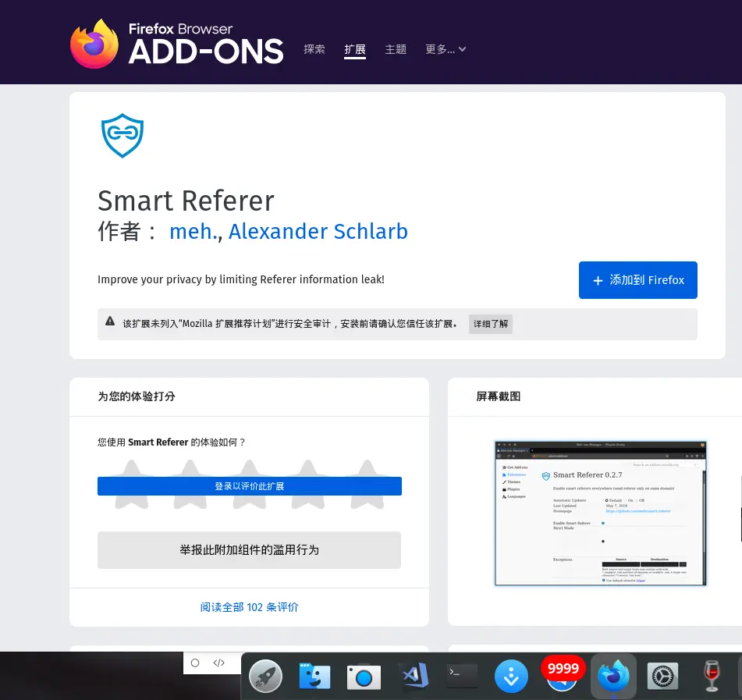742x700 pixels.
Task: Click the warning triangle icon in notice
Action: (110, 322)
